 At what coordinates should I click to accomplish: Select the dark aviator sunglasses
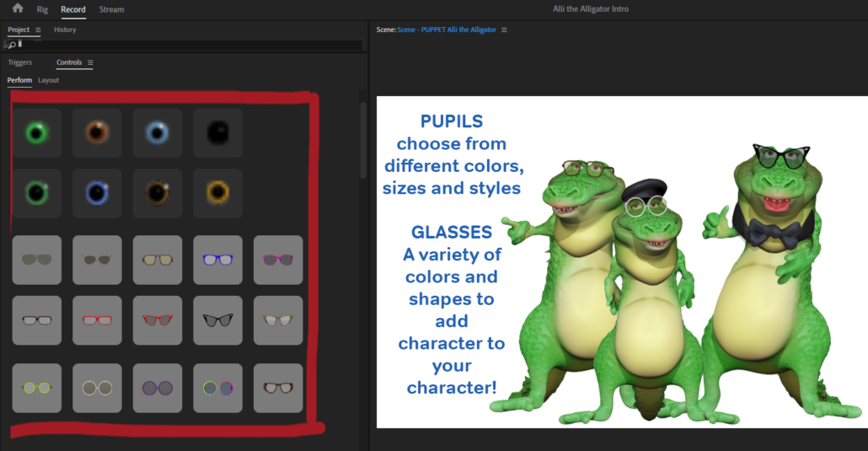pos(36,260)
